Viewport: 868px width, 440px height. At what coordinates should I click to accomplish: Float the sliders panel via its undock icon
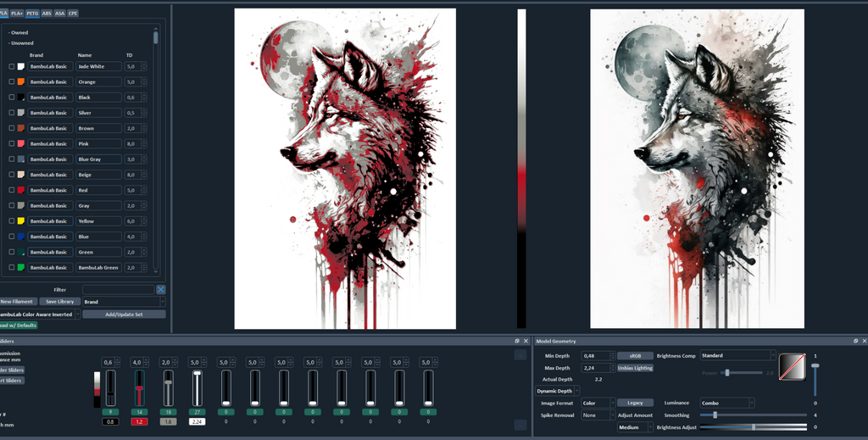517,341
